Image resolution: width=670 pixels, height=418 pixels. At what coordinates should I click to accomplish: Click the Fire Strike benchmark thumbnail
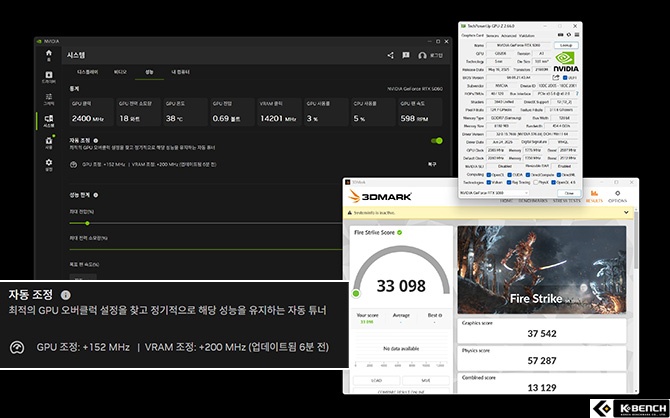[x=541, y=270]
